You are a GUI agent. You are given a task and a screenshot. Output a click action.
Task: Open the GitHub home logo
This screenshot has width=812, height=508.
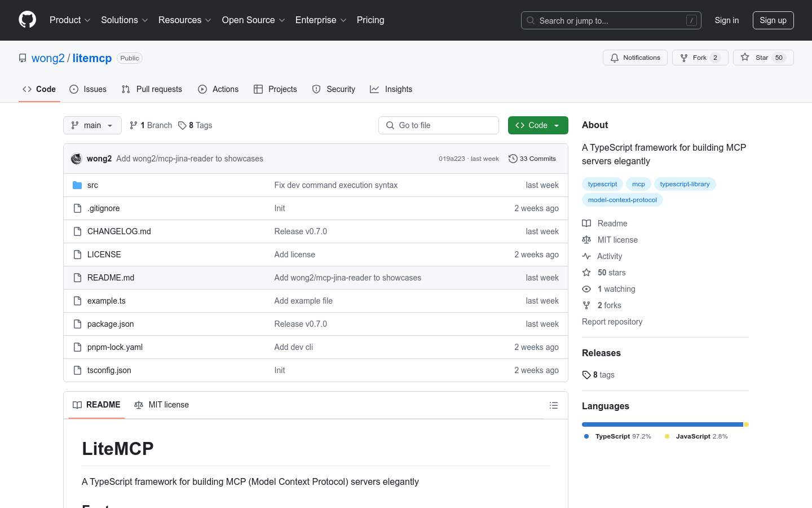point(27,20)
